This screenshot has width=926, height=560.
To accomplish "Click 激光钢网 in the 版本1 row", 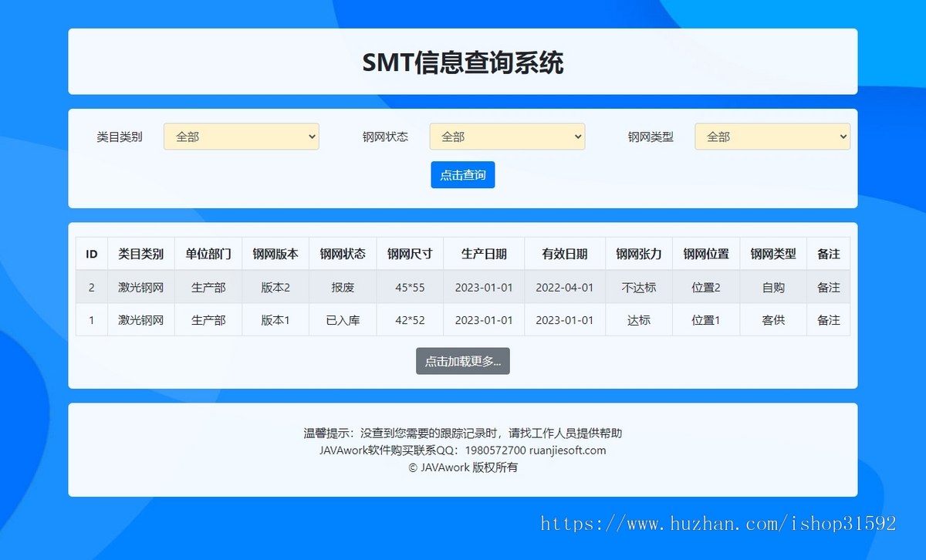I will tap(141, 319).
